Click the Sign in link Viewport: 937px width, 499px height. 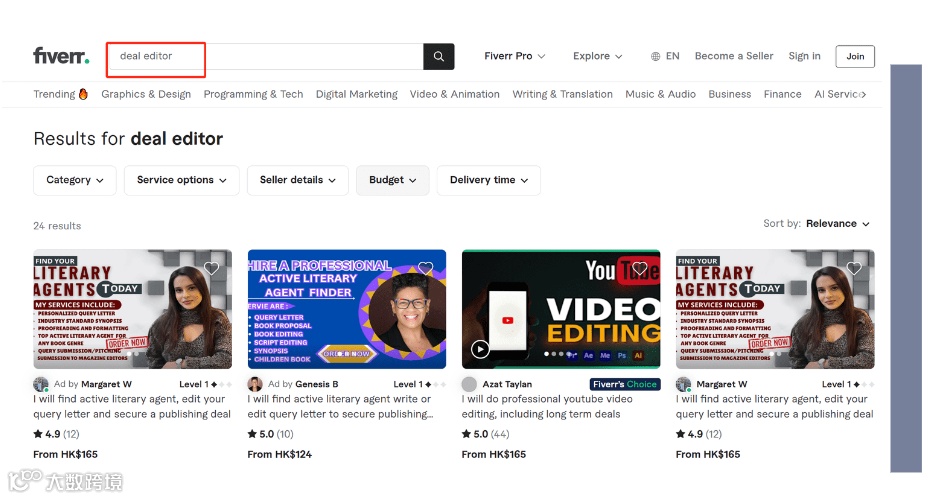coord(804,56)
